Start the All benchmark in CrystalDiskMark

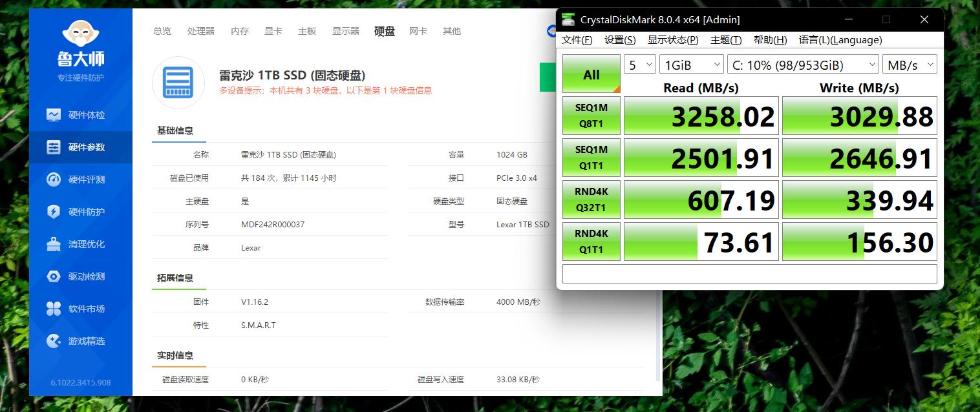click(x=590, y=73)
